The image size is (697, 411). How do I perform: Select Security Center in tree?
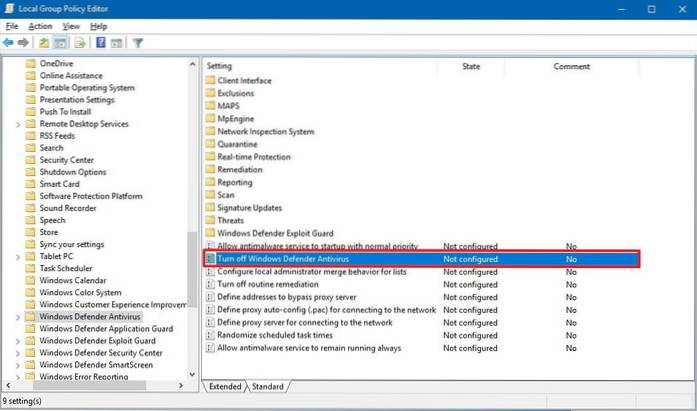[x=67, y=160]
